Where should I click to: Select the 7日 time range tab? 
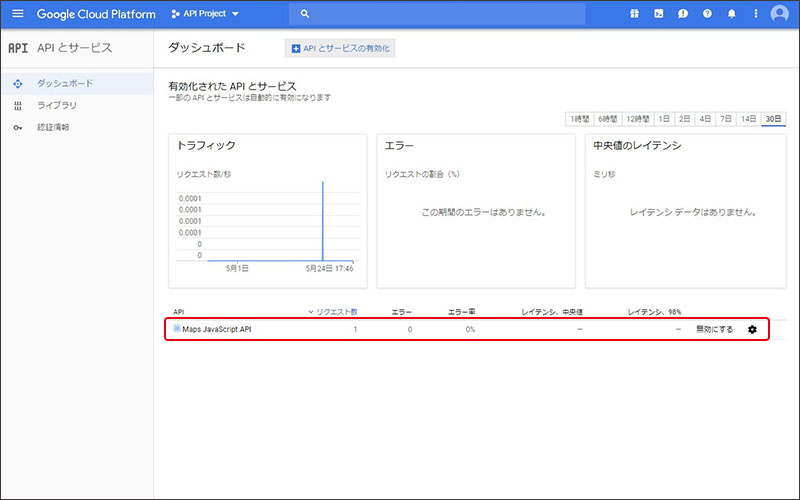coord(726,119)
